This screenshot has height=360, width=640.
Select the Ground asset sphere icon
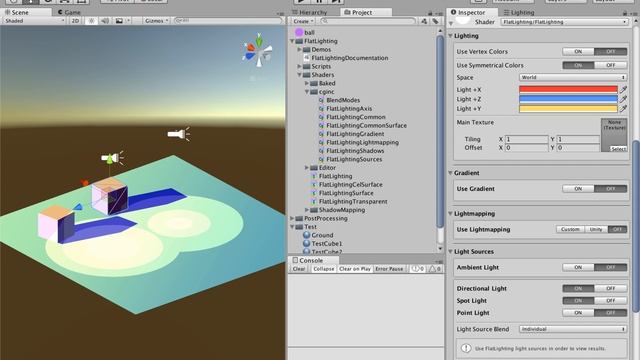(307, 235)
